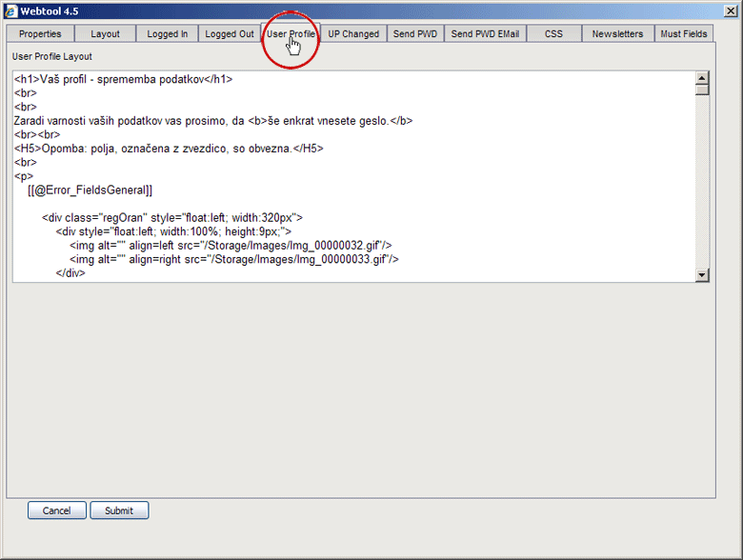Click the closing </div> line
The width and height of the screenshot is (743, 560).
pos(70,273)
